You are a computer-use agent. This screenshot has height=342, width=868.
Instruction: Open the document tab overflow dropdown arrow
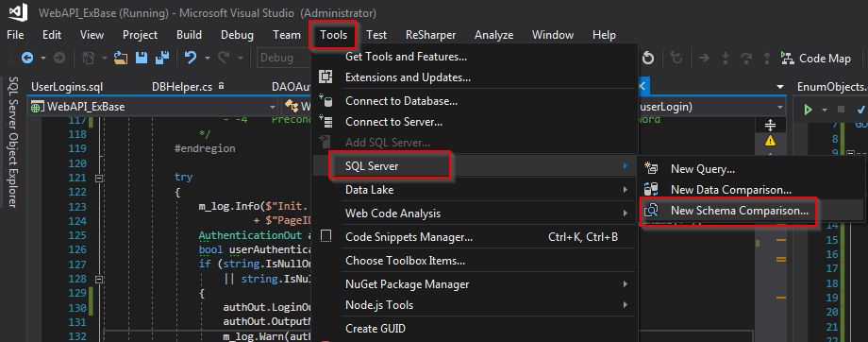(780, 87)
